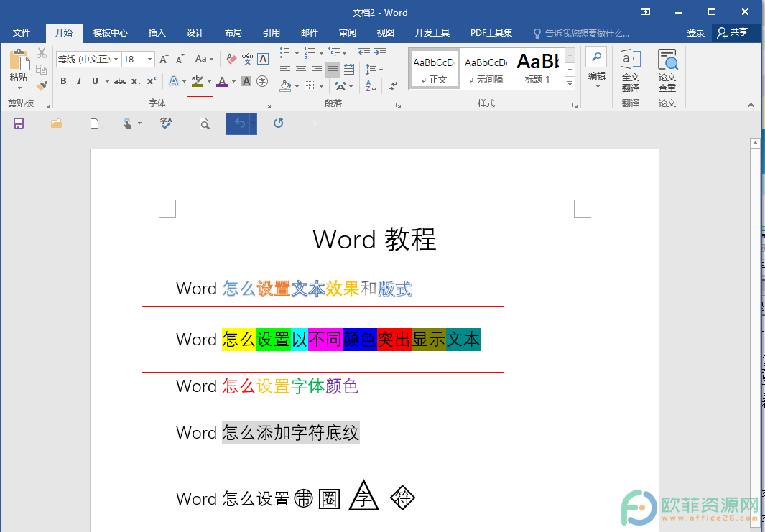
Task: Apply the 标题 1 heading style
Action: (x=537, y=68)
